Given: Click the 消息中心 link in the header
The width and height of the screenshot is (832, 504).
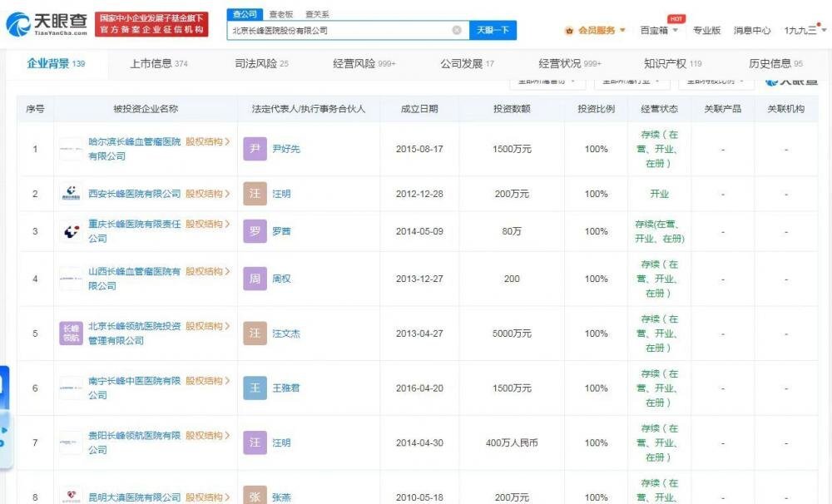Looking at the screenshot, I should coord(751,31).
